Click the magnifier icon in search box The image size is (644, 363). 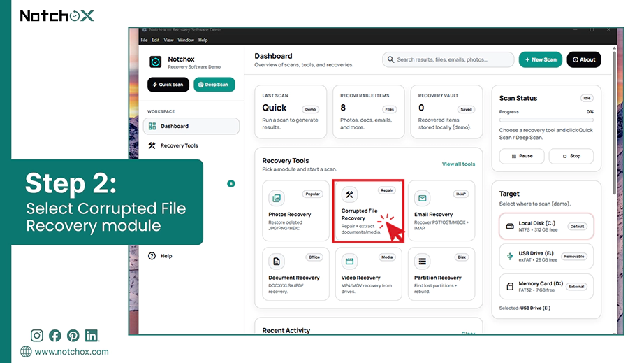pyautogui.click(x=390, y=59)
